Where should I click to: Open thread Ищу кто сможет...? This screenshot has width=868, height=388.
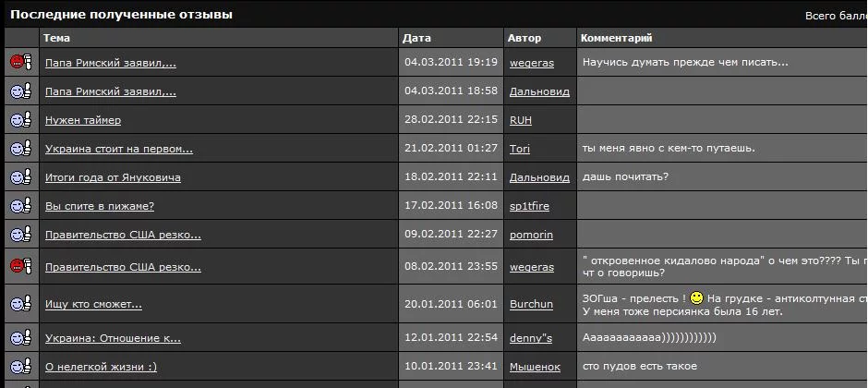point(93,304)
